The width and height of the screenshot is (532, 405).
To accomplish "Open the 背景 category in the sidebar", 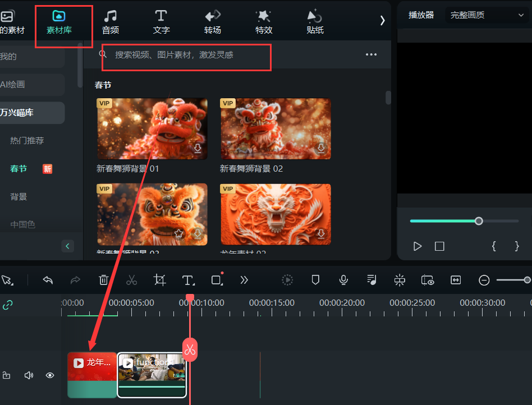I will point(19,197).
